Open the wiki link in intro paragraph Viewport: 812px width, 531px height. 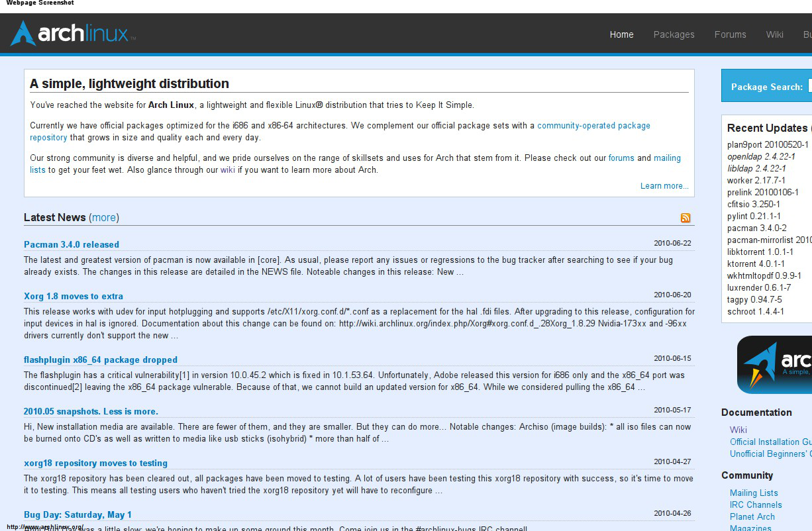pos(228,170)
